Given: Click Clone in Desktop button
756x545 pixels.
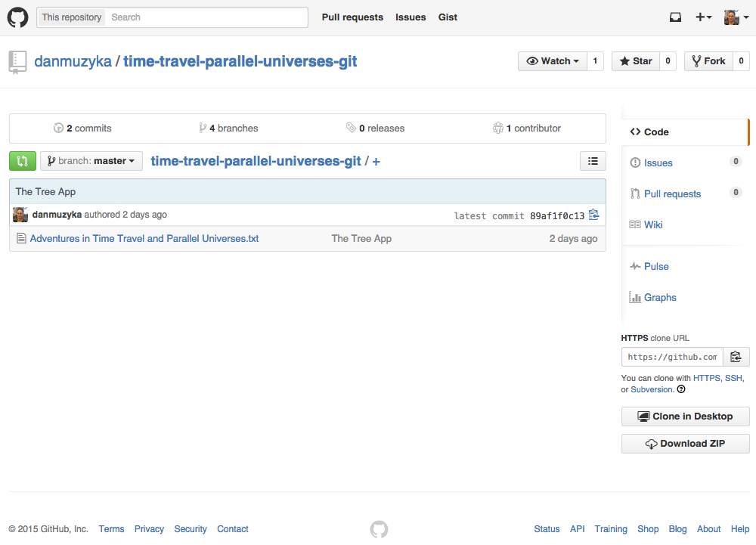Looking at the screenshot, I should [x=686, y=416].
